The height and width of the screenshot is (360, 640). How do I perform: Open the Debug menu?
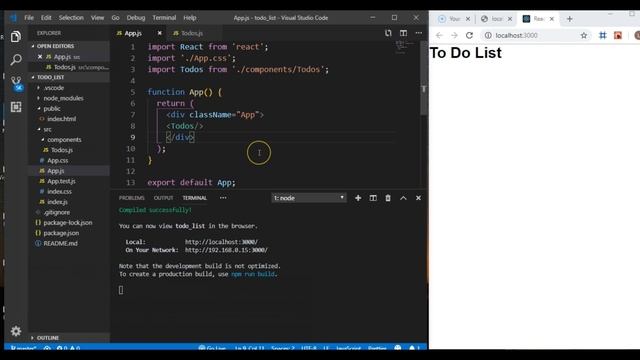tap(136, 18)
